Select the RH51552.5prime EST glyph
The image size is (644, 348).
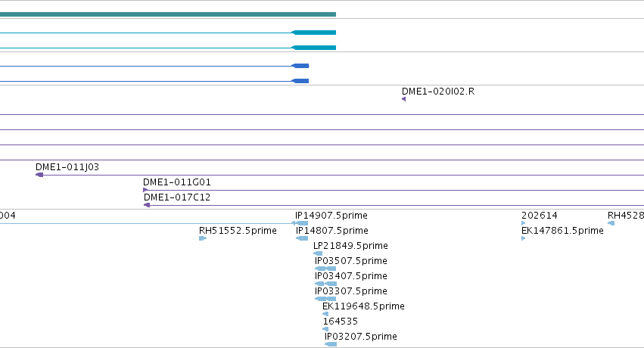tap(203, 238)
